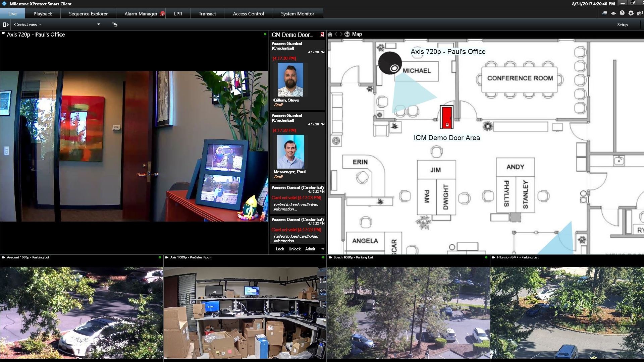
Task: Click the date and time display
Action: 593,4
